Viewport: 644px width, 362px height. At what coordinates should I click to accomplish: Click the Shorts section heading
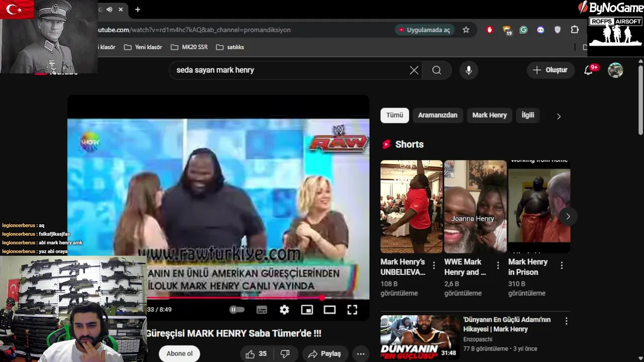(x=410, y=145)
